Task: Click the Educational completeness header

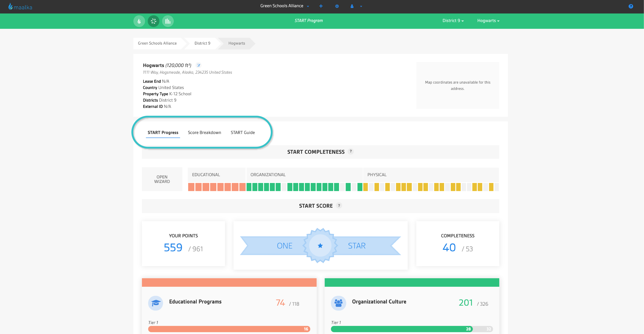Action: pyautogui.click(x=216, y=175)
